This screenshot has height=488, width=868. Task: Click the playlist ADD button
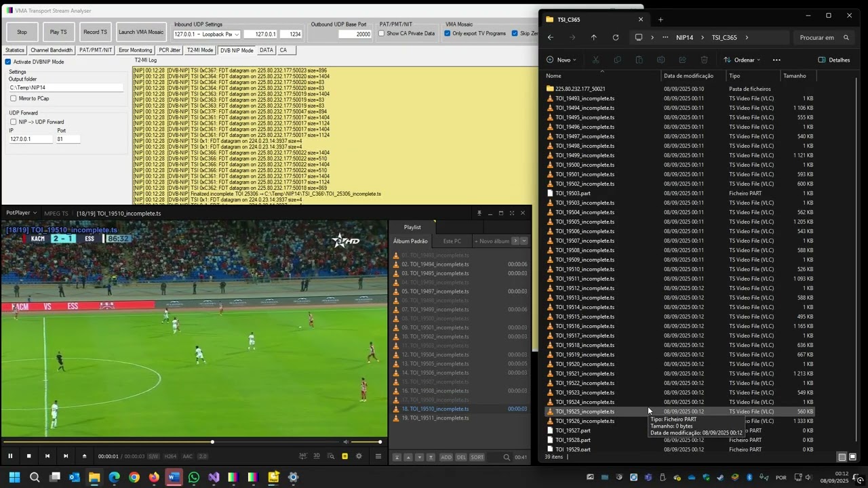[446, 457]
